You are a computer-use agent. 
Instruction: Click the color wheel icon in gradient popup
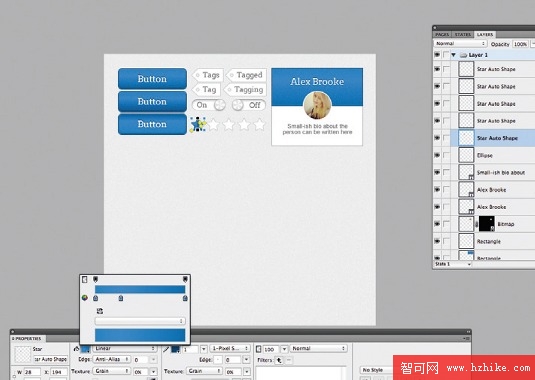(x=85, y=298)
